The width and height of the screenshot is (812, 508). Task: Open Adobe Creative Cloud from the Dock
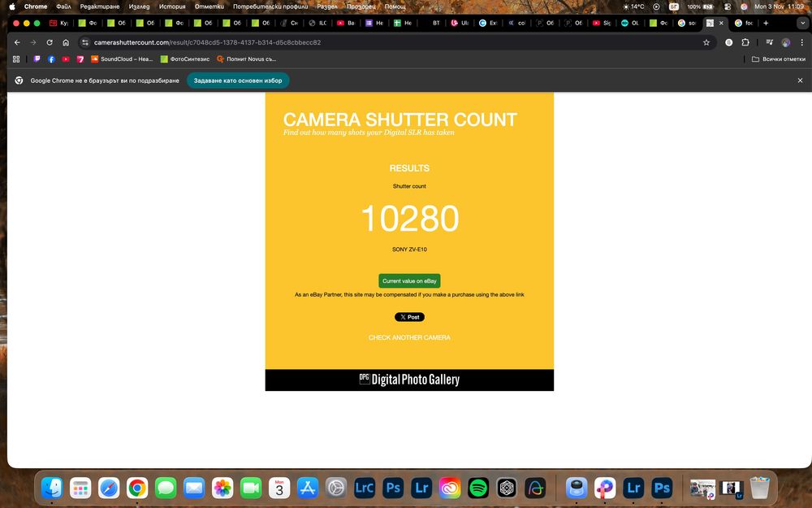click(x=450, y=488)
